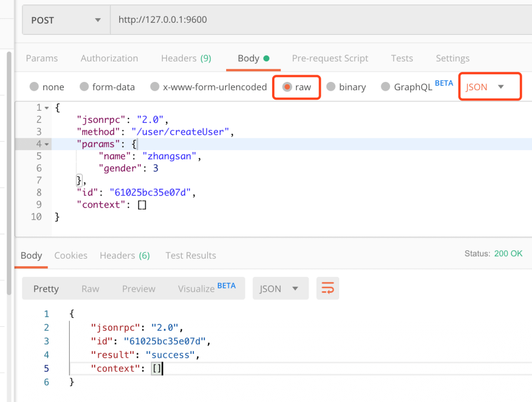Click the "zhangsan" name value in request
532x402 pixels.
[170, 156]
